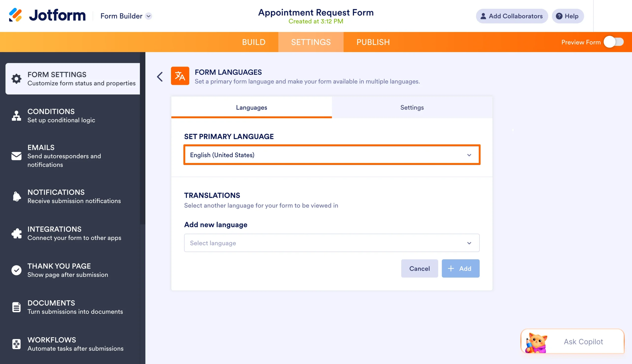Open Workflows in sidebar

73,344
